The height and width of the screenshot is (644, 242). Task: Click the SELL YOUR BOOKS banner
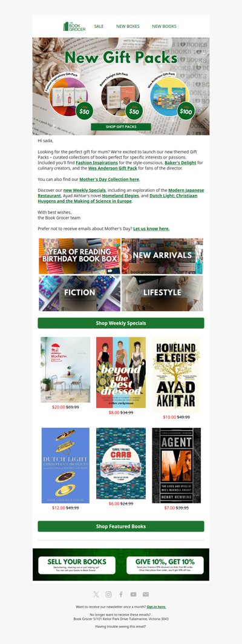coord(77,565)
